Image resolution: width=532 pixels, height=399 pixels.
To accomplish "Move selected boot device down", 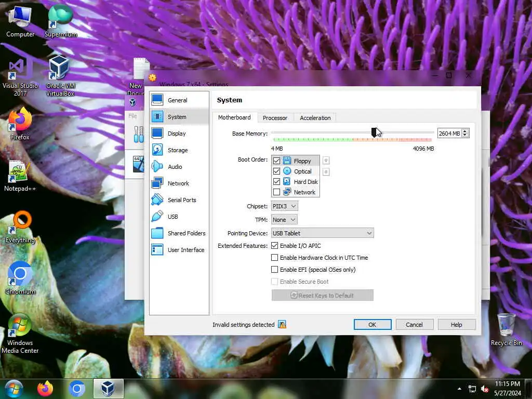I will click(326, 171).
